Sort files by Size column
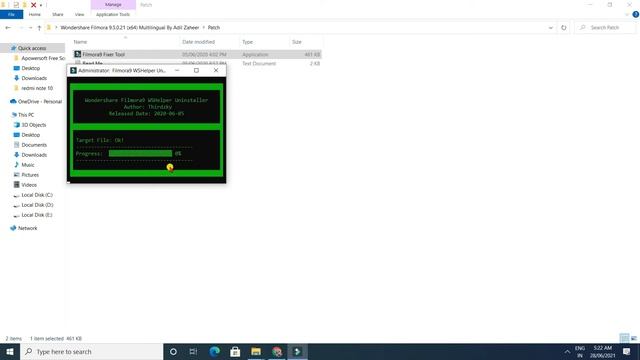Viewport: 640px width, 360px height. [x=297, y=42]
